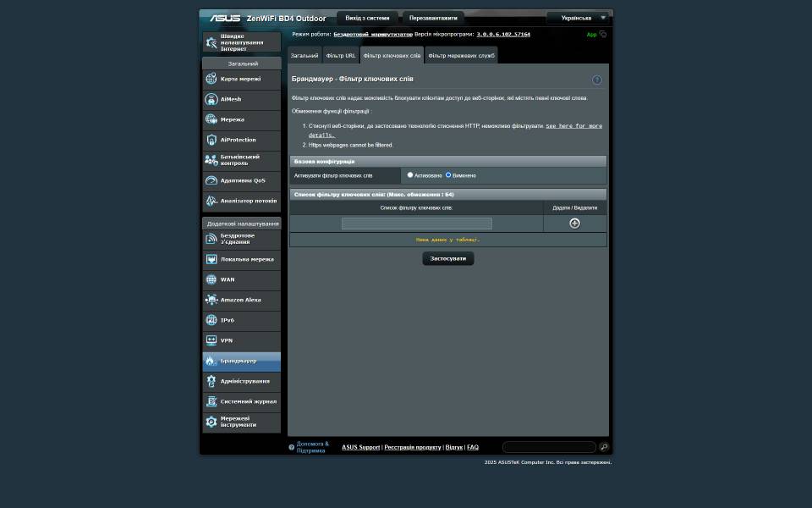Open the ASUS Support link

360,447
